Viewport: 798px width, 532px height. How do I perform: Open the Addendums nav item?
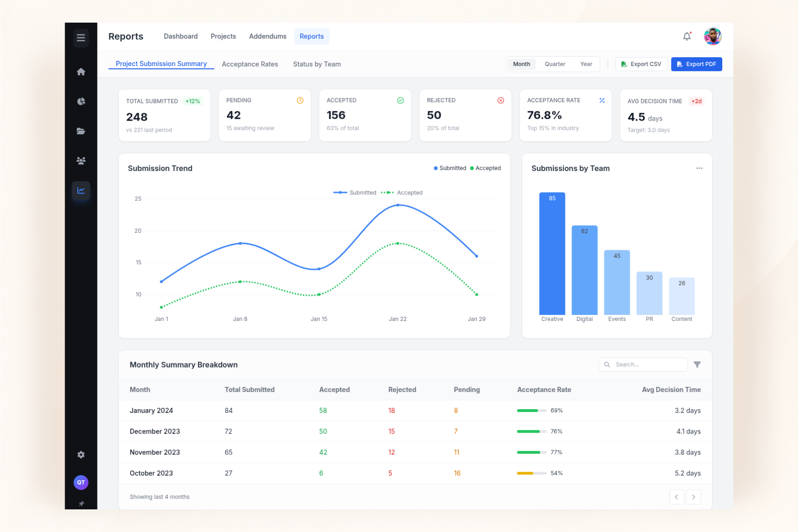tap(267, 36)
